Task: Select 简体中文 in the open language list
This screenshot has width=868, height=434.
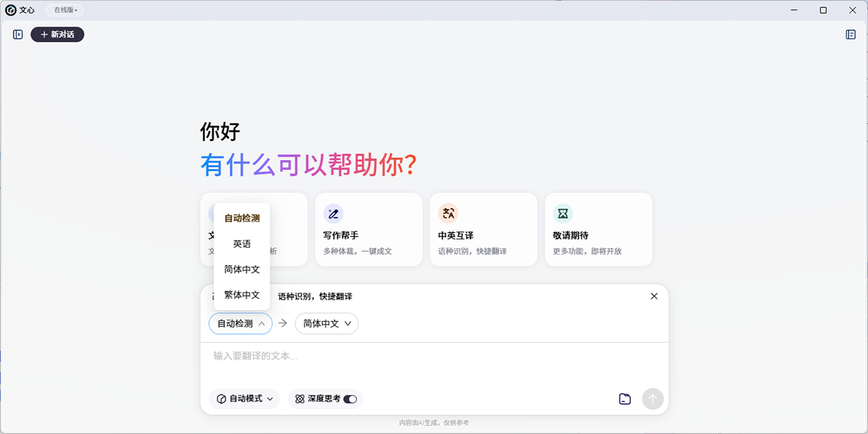Action: pos(242,269)
